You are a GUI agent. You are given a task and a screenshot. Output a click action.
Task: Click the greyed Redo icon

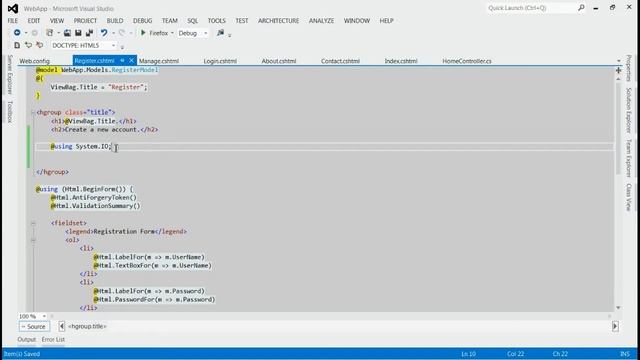click(122, 33)
